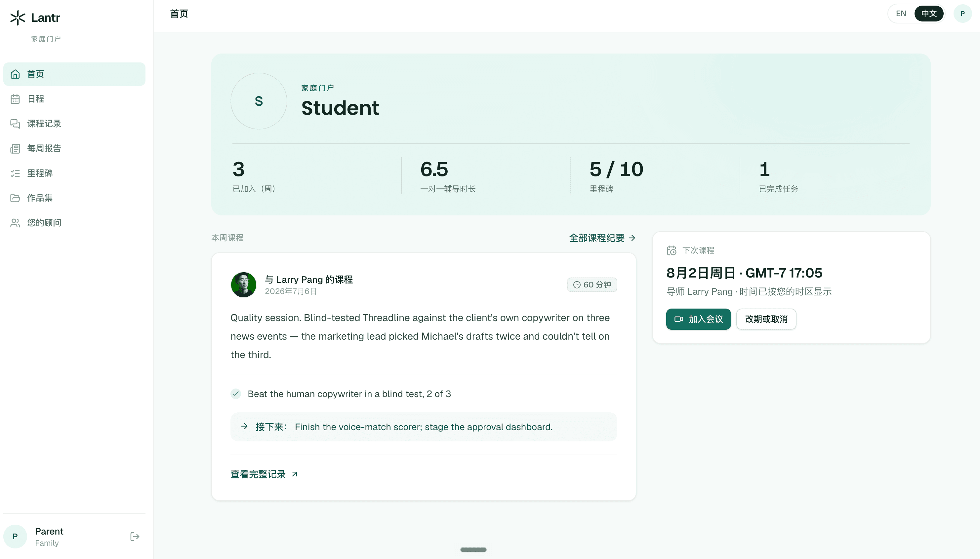
Task: Click the 家庭门户 label above Student
Action: [x=317, y=88]
